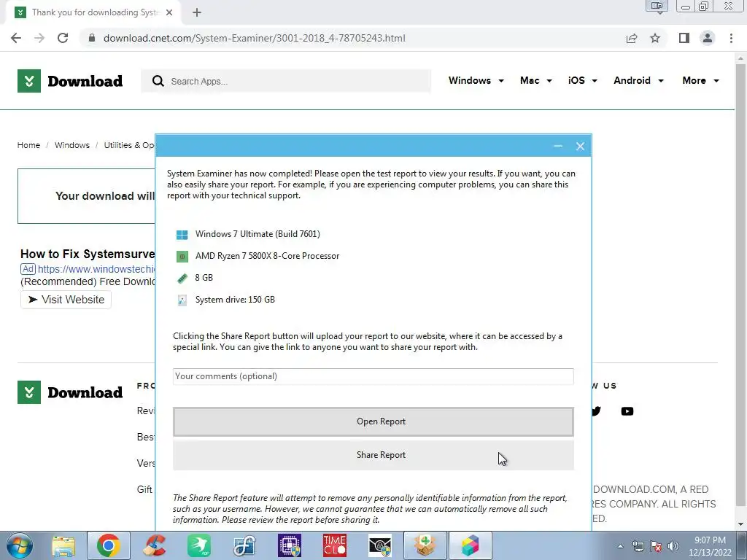Expand the Android dropdown menu

[x=638, y=80]
